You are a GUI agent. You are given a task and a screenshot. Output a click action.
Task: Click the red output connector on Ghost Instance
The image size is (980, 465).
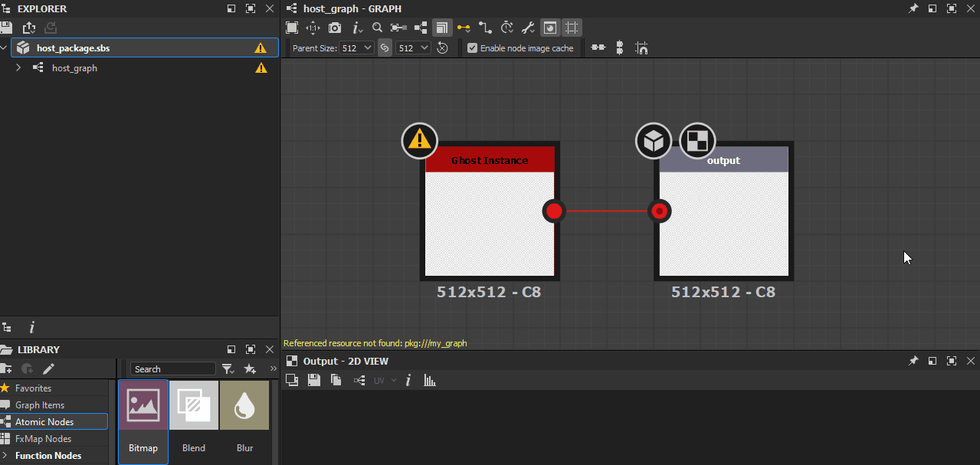tap(553, 211)
